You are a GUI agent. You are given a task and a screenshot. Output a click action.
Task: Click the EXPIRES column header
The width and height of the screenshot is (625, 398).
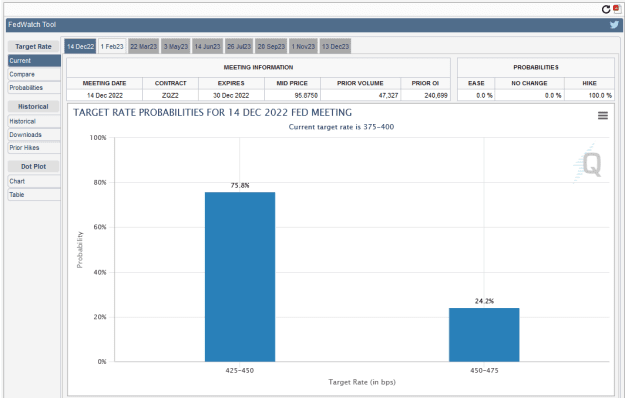(231, 83)
